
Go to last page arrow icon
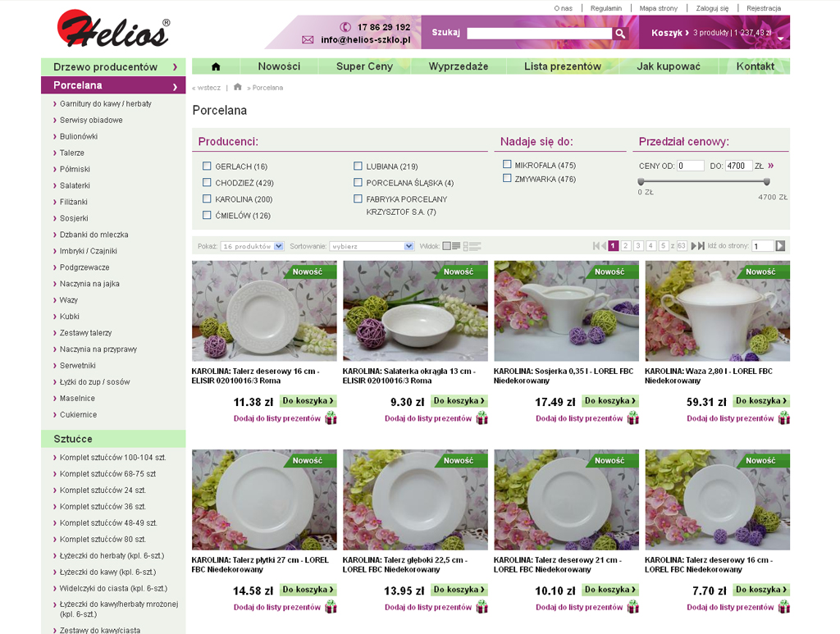point(701,246)
